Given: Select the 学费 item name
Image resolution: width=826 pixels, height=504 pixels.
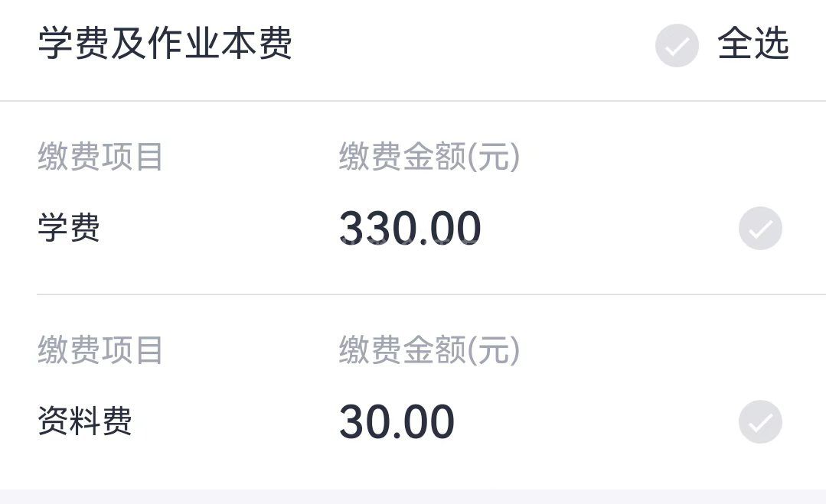Looking at the screenshot, I should click(x=69, y=228).
